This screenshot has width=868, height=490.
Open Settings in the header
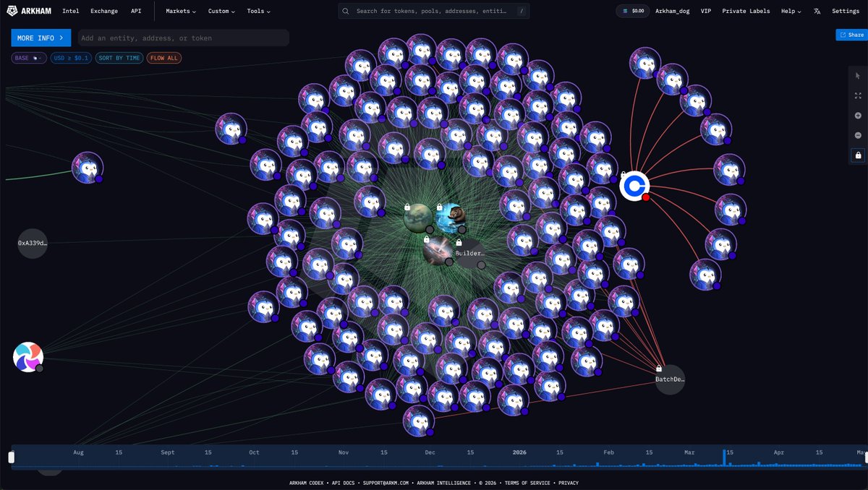(846, 12)
